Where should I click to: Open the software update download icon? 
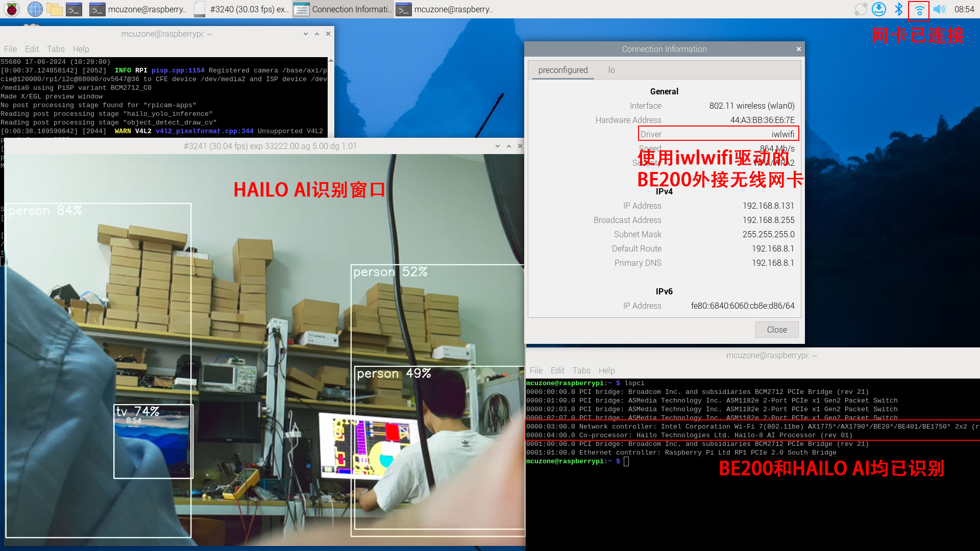click(x=878, y=9)
